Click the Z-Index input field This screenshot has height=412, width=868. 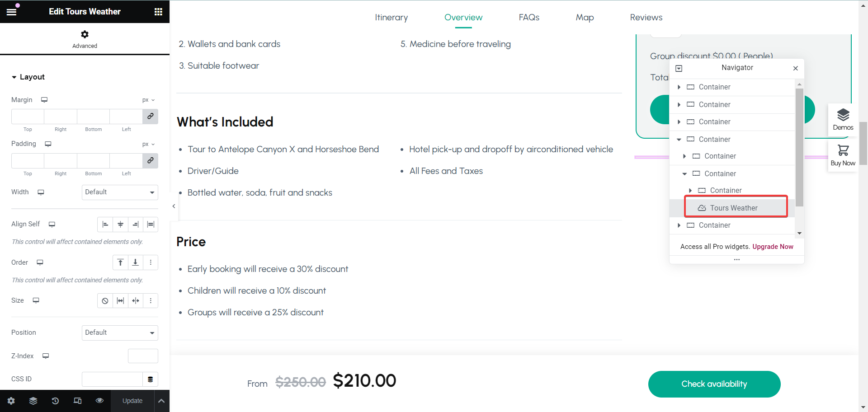click(143, 356)
